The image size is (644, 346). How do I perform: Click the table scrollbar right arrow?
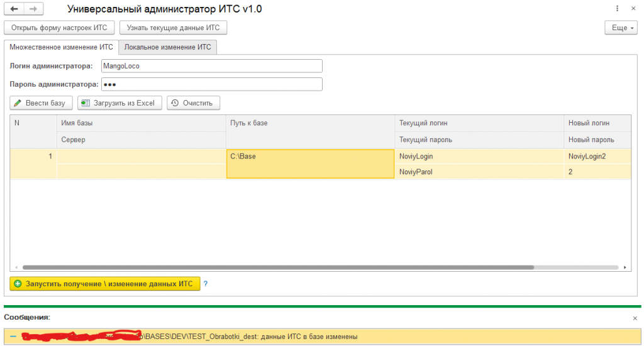(x=625, y=267)
